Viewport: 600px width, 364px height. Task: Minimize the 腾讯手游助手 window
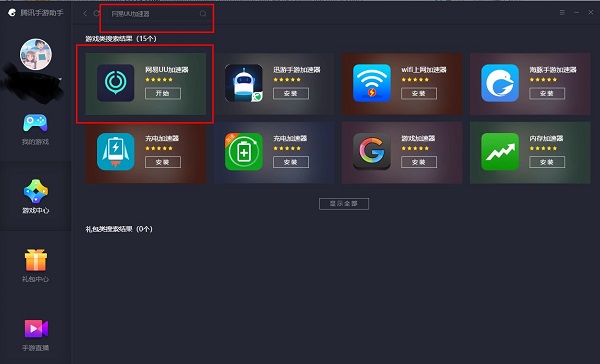pos(576,13)
